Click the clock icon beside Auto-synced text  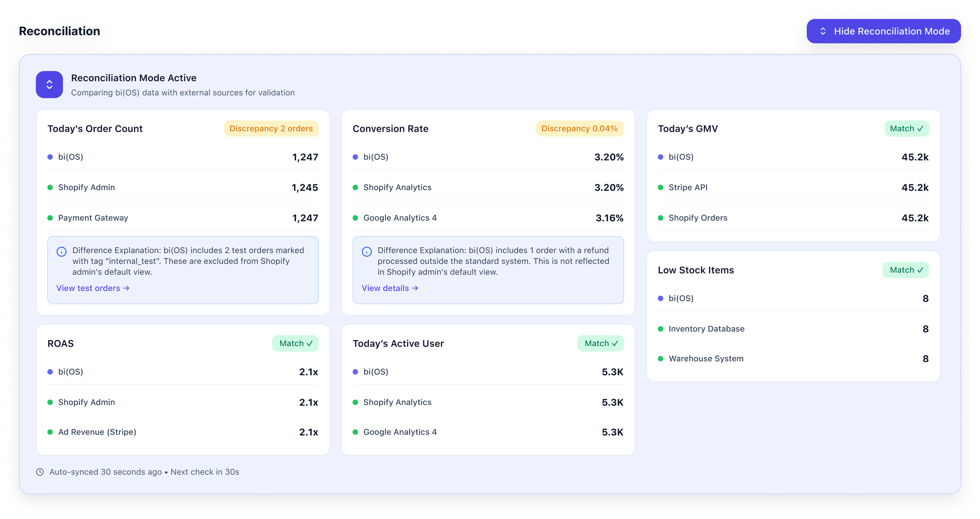[40, 472]
